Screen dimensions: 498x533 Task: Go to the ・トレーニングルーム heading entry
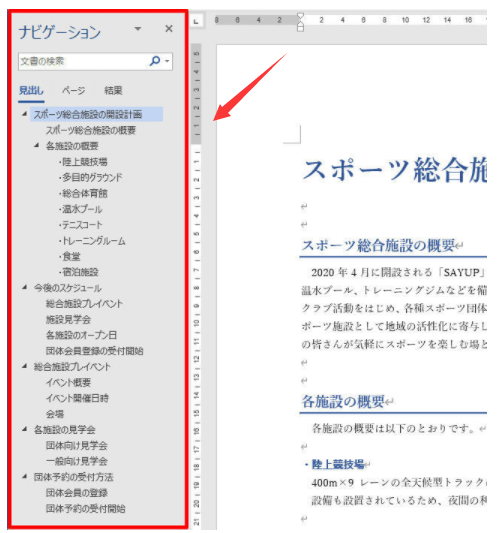[92, 241]
